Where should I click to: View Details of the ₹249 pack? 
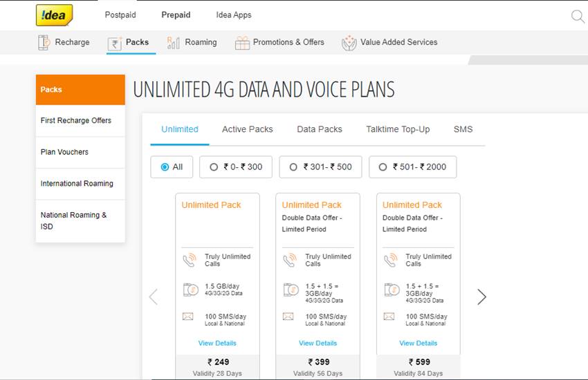217,343
